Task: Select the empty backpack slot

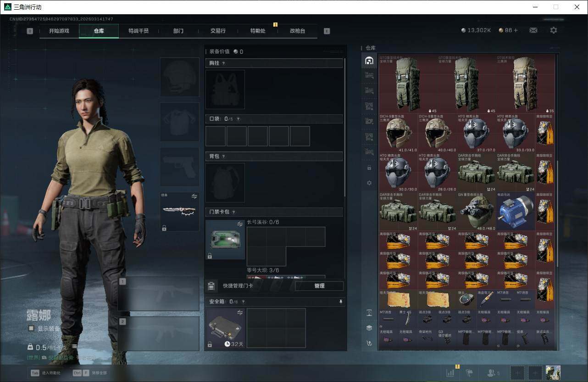Action: click(x=225, y=183)
